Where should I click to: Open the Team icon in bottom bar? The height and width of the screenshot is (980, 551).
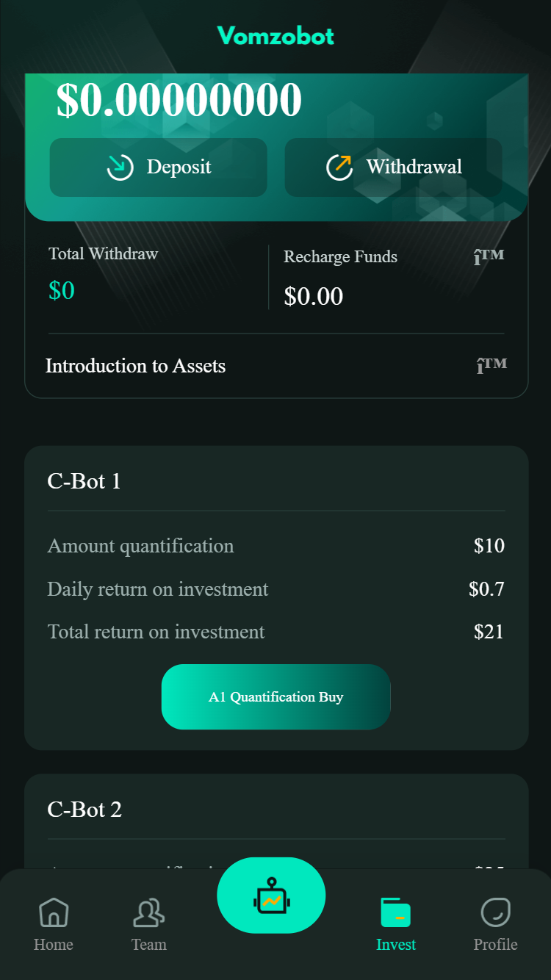coord(148,912)
